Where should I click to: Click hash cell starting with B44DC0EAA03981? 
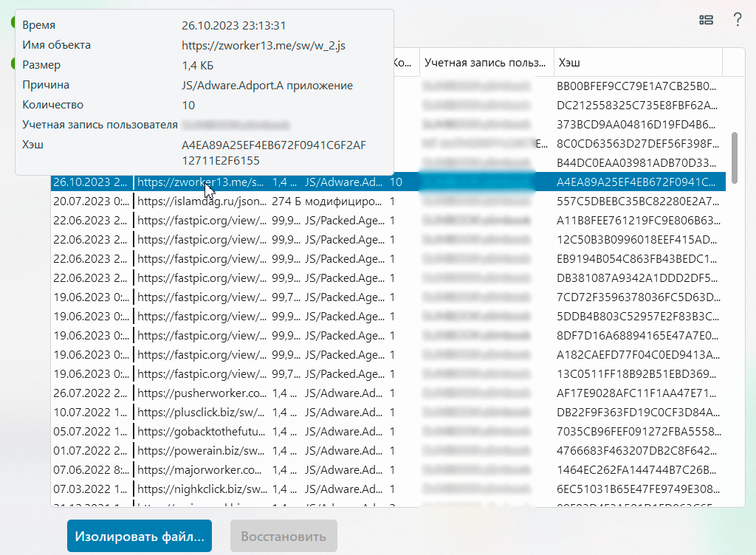point(635,162)
